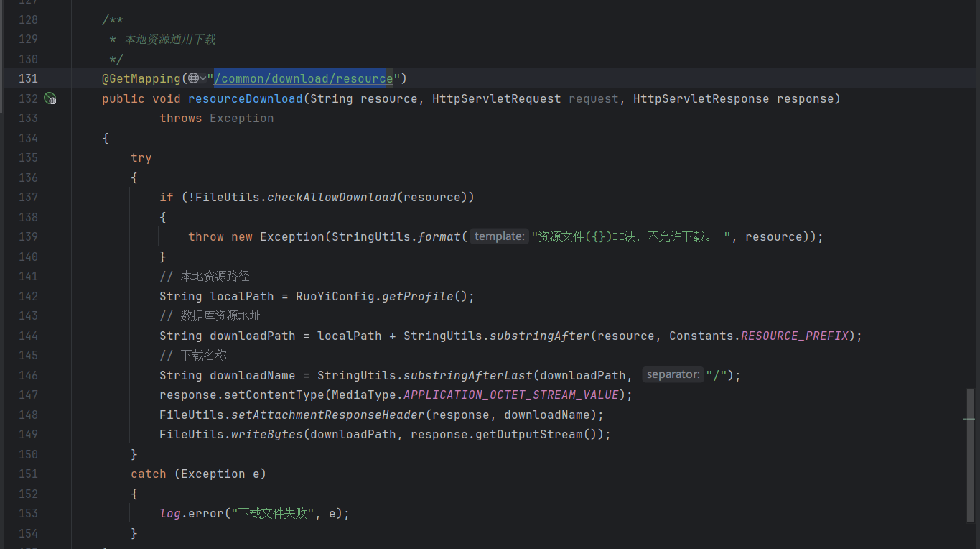Click the log field on line 153
The width and height of the screenshot is (980, 549).
pyautogui.click(x=170, y=513)
